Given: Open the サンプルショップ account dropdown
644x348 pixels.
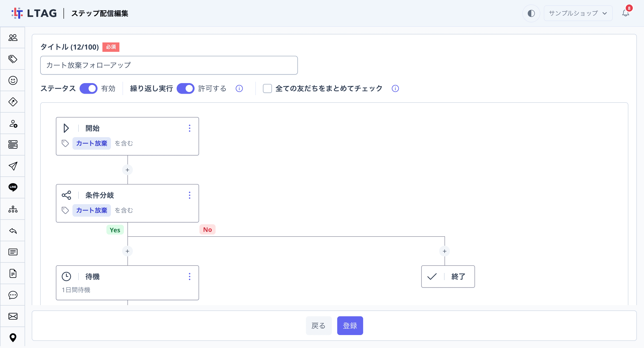Looking at the screenshot, I should click(x=578, y=13).
